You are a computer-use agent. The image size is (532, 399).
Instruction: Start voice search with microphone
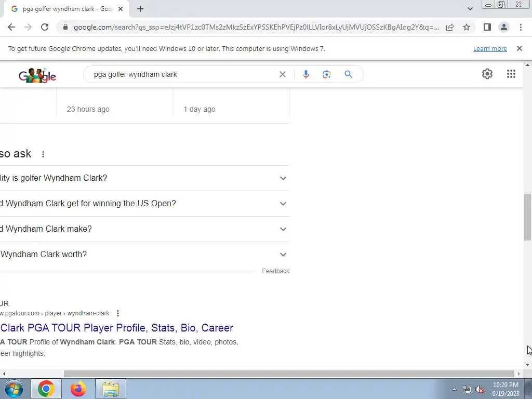[x=305, y=74]
